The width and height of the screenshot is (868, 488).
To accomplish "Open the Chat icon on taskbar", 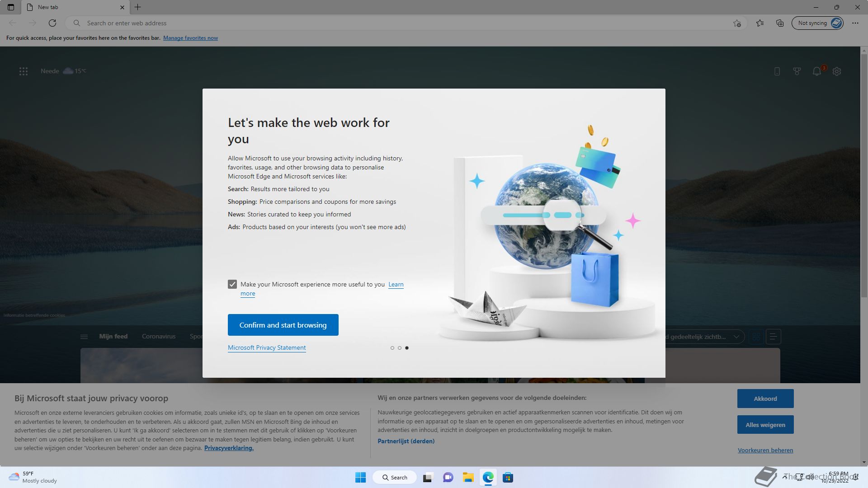I will pos(448,478).
